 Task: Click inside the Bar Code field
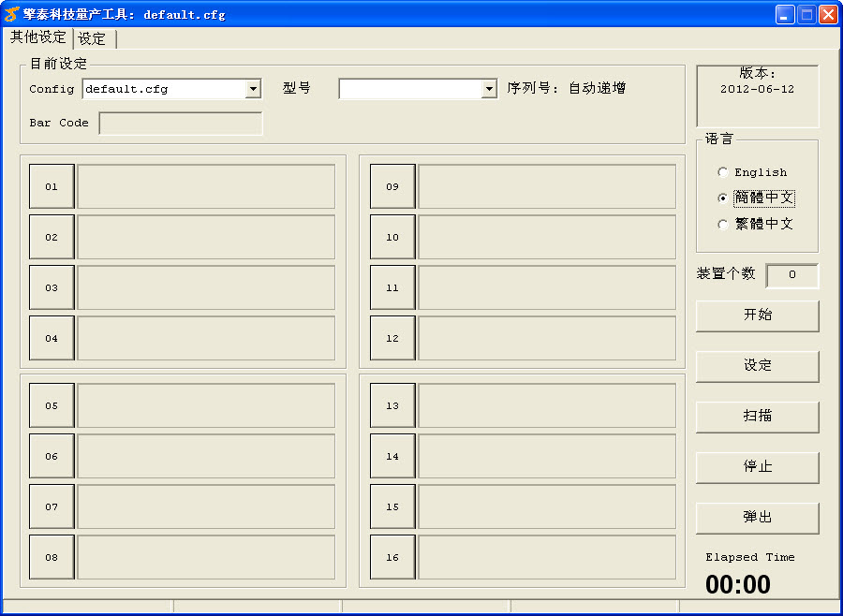pyautogui.click(x=180, y=124)
